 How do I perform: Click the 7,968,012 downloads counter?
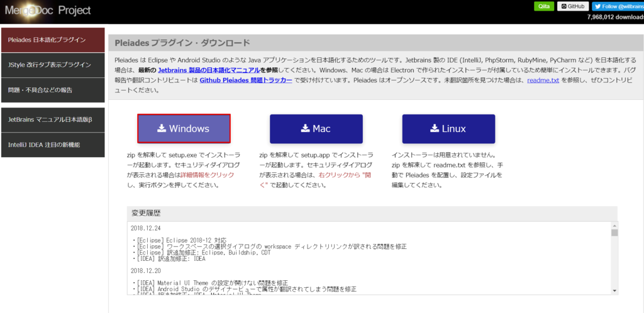[616, 17]
